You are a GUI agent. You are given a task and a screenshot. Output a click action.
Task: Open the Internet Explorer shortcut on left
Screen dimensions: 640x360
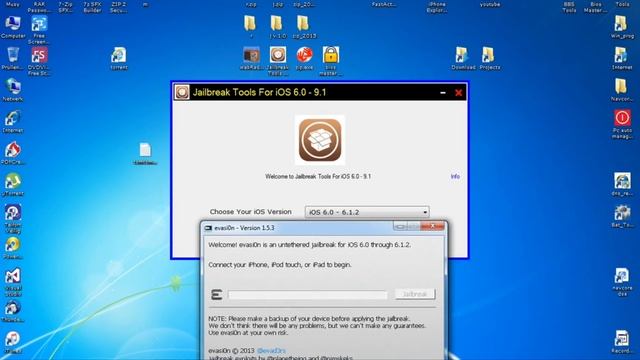13,121
